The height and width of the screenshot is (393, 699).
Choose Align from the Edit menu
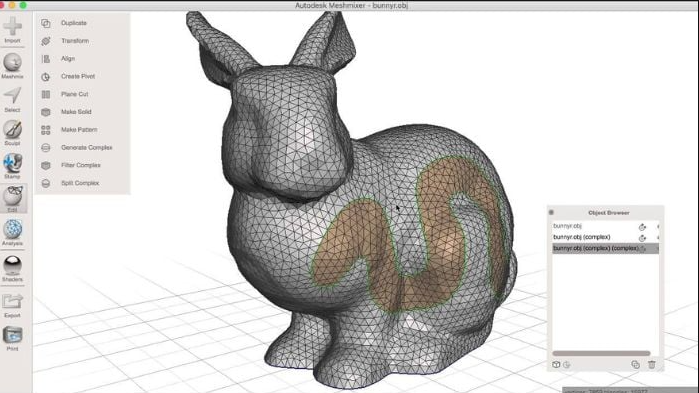(68, 58)
